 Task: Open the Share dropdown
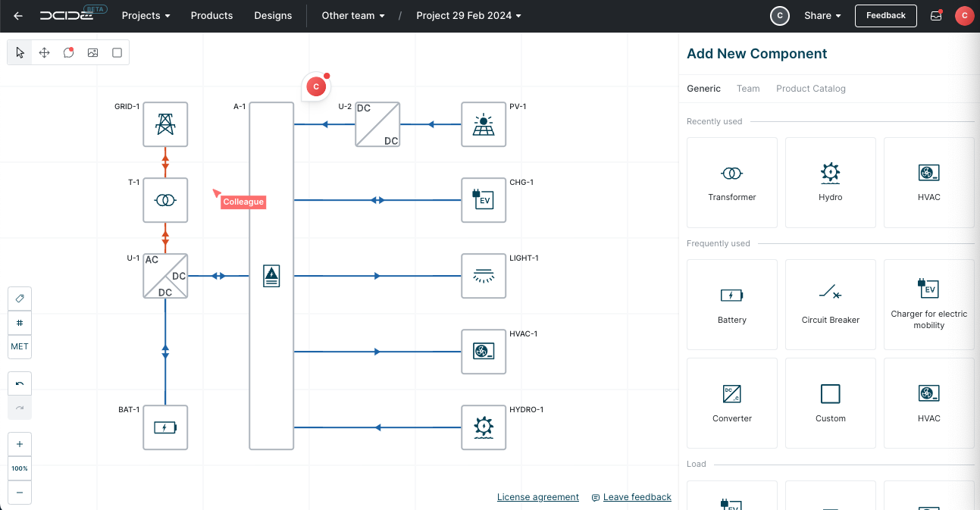(x=822, y=15)
